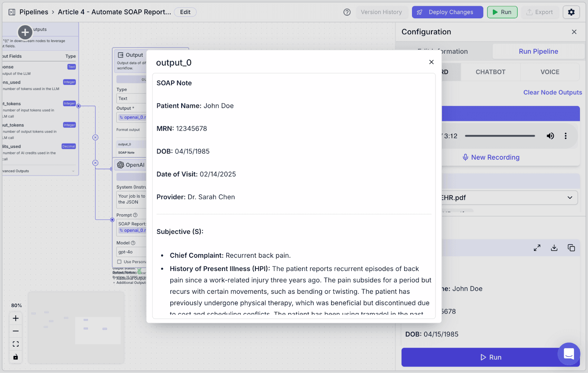The image size is (588, 373).
Task: Click the gpt-4o model field
Action: click(132, 252)
